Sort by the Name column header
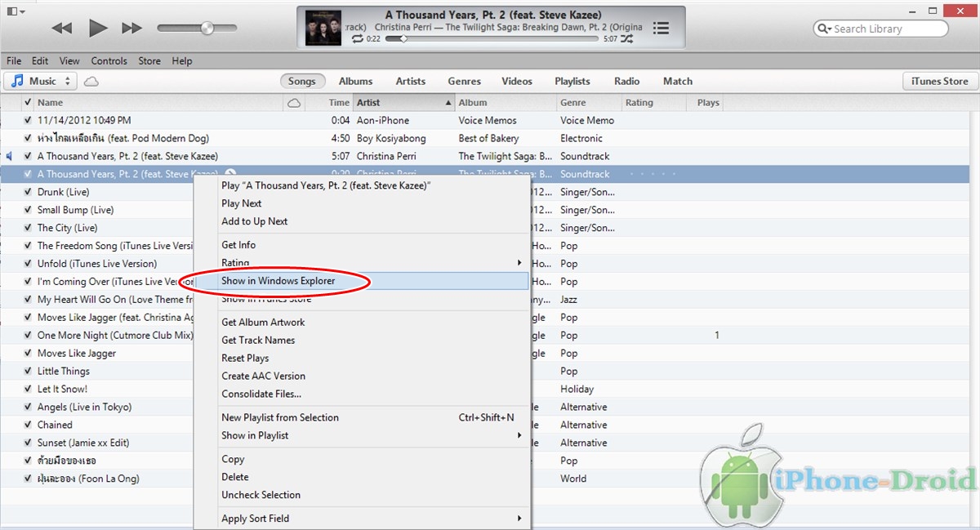Image resolution: width=980 pixels, height=530 pixels. point(159,103)
